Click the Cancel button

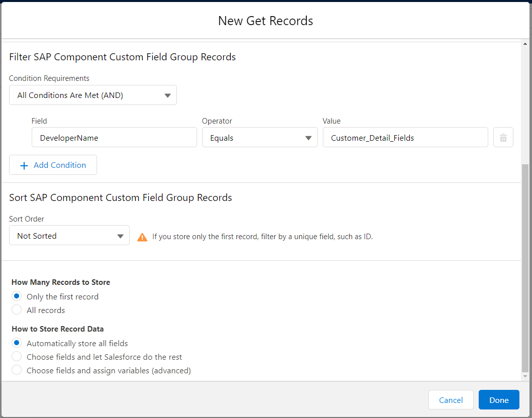(451, 400)
